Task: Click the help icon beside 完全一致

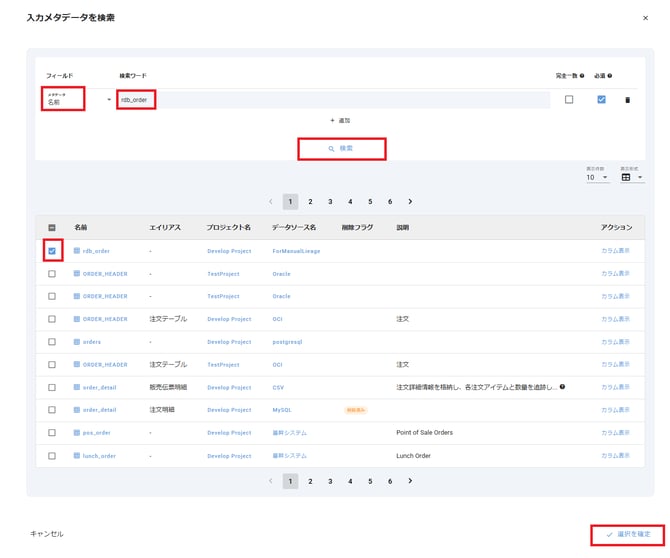Action: pos(583,76)
